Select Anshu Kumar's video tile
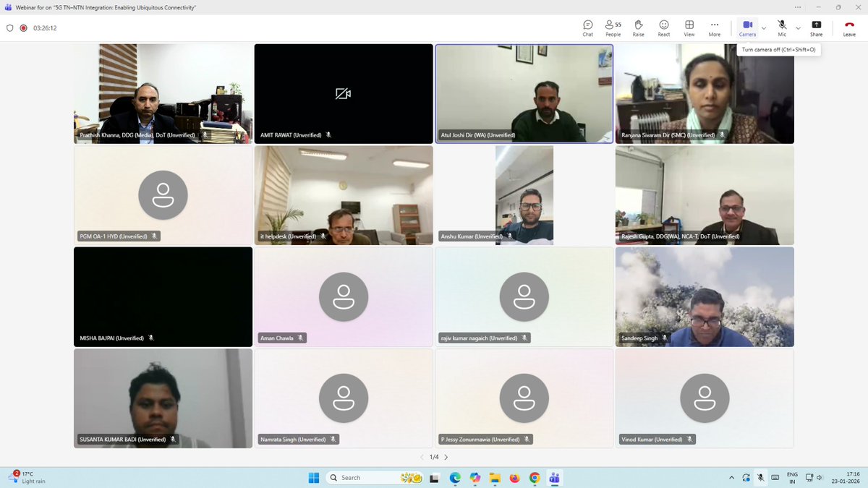The image size is (868, 488). pos(524,195)
